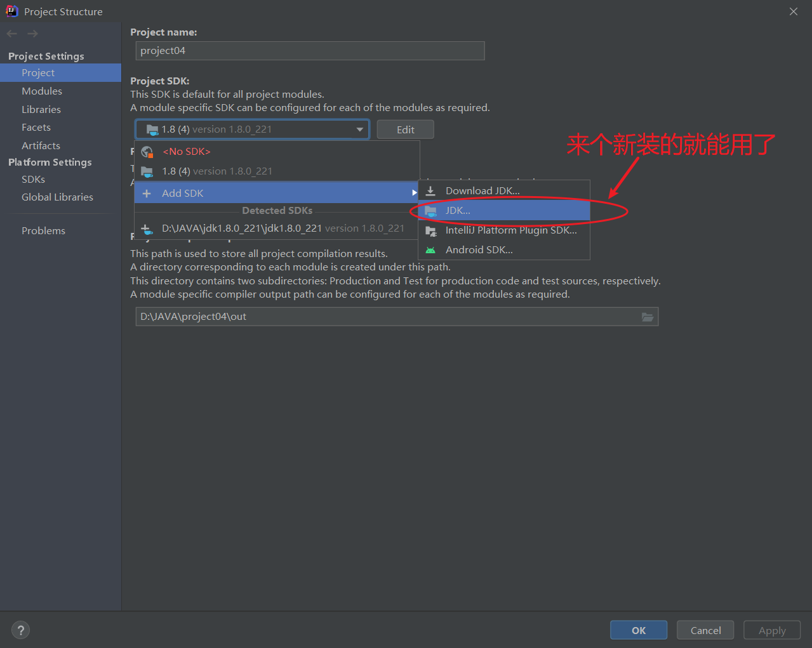Click the Edit button next to SDK selector
The width and height of the screenshot is (812, 648).
(405, 129)
